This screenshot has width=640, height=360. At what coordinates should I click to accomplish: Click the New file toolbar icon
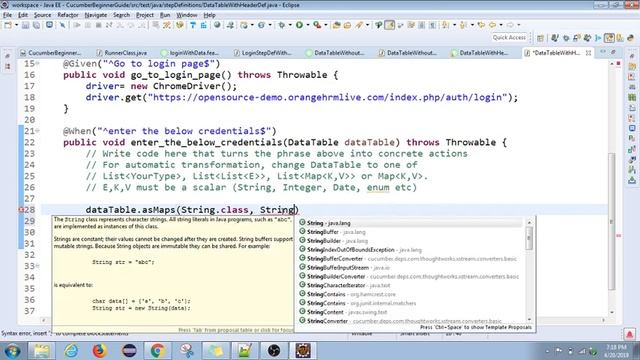point(8,25)
